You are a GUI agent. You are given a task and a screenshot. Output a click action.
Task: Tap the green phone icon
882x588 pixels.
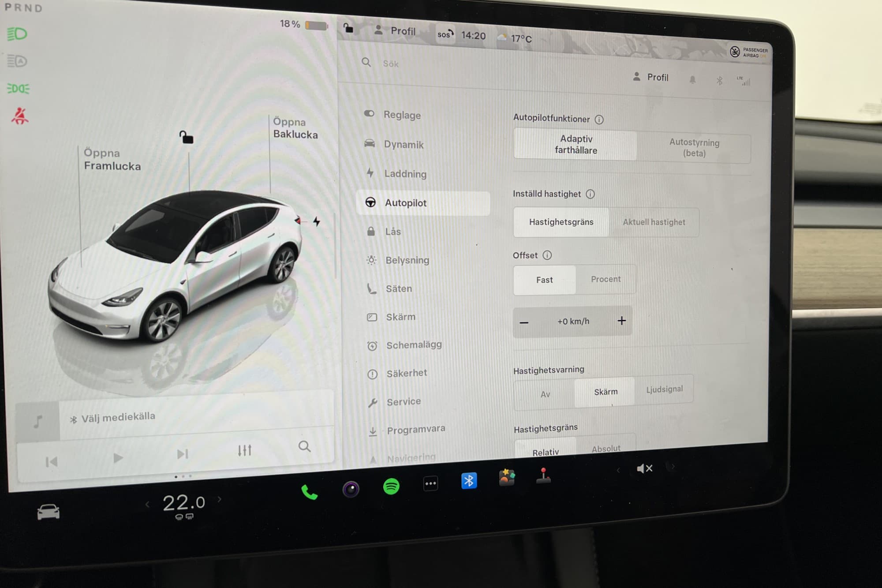(309, 492)
